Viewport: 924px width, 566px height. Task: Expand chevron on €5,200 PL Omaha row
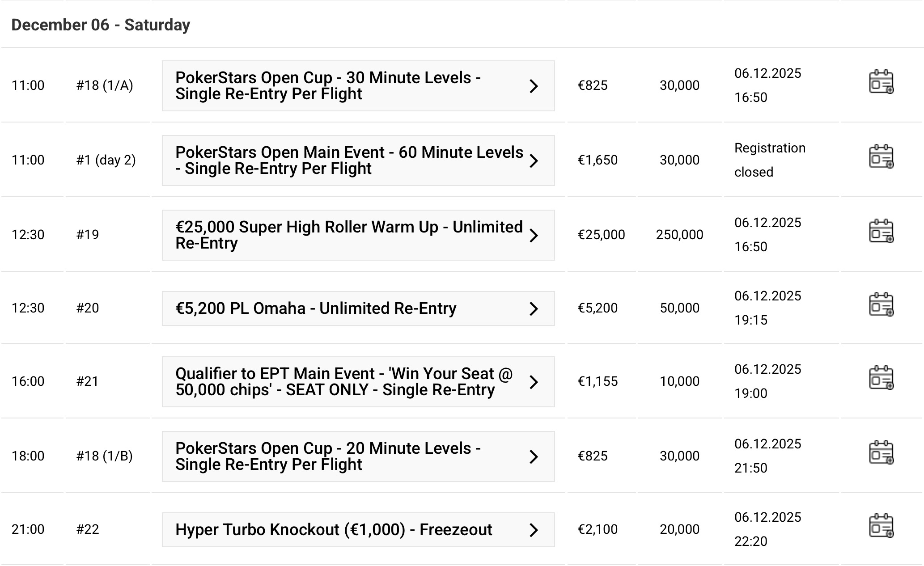pos(533,308)
